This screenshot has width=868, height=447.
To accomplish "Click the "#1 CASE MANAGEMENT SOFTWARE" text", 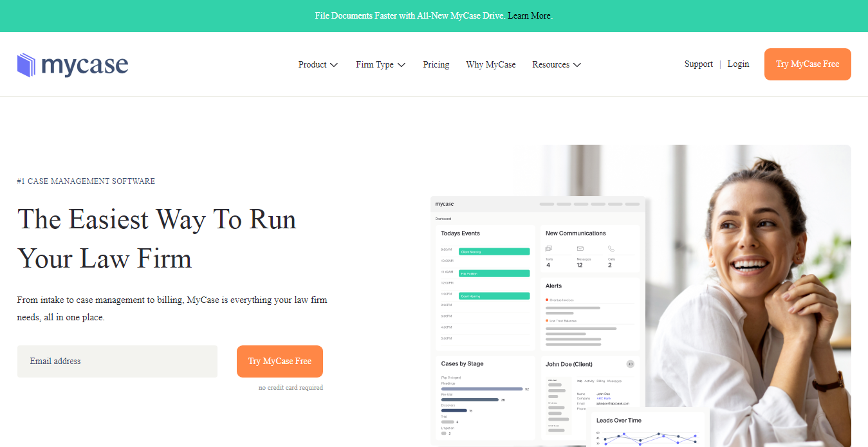I will tap(86, 181).
